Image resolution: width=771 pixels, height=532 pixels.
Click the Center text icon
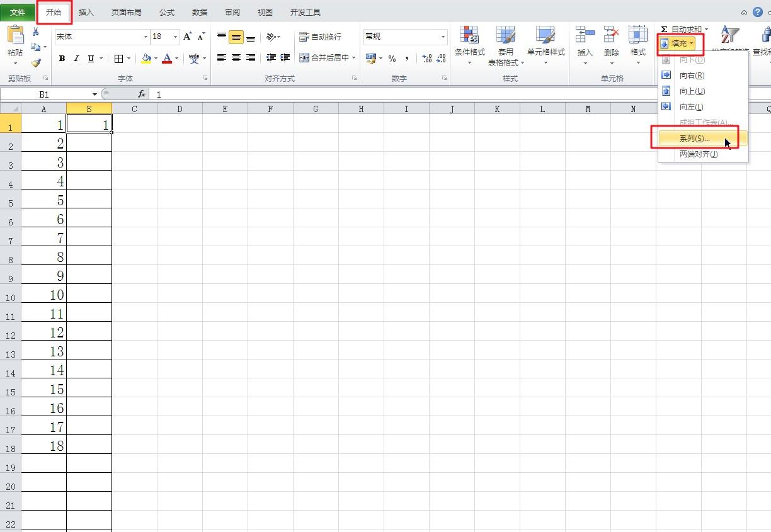[236, 58]
